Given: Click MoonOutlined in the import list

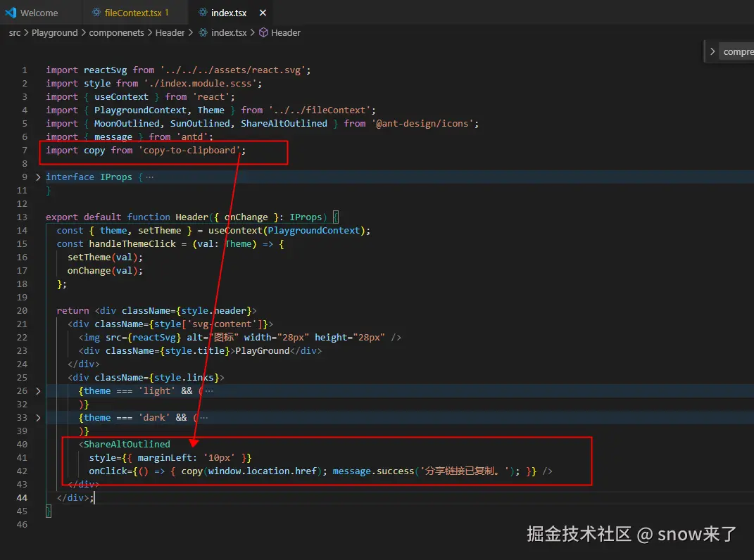Looking at the screenshot, I should point(127,124).
